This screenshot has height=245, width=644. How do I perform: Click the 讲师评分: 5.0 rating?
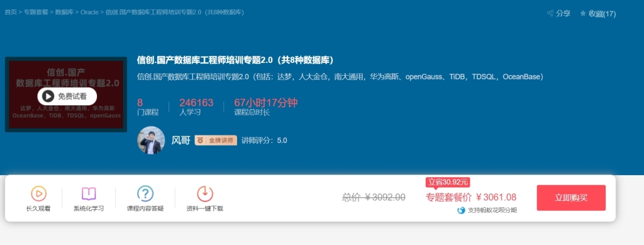(x=264, y=140)
